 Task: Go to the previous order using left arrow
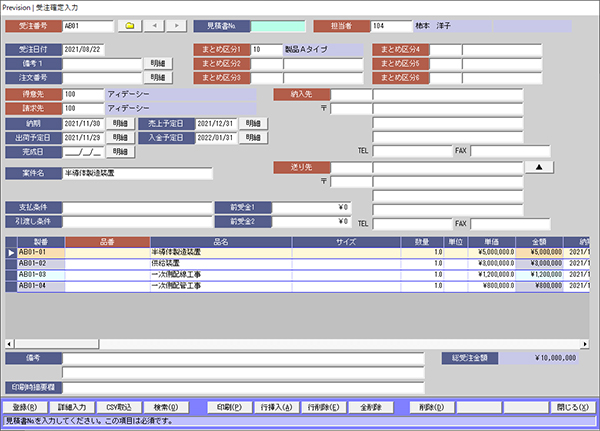tap(154, 26)
